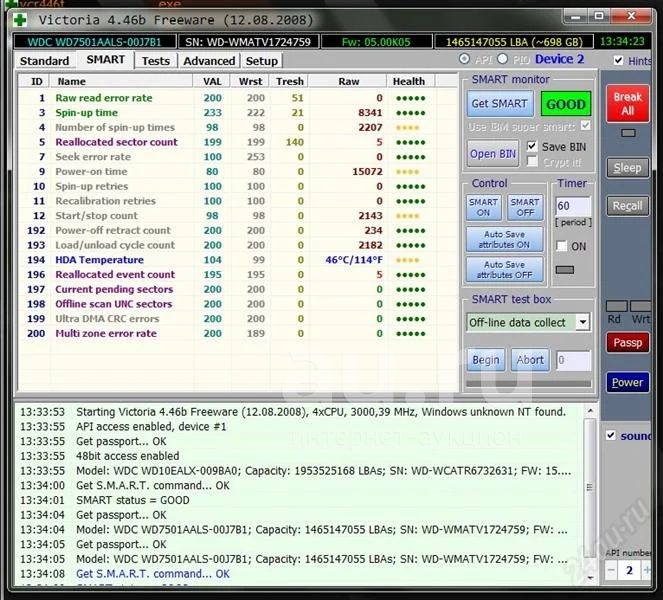Click the SMART test Abort button

pyautogui.click(x=530, y=360)
